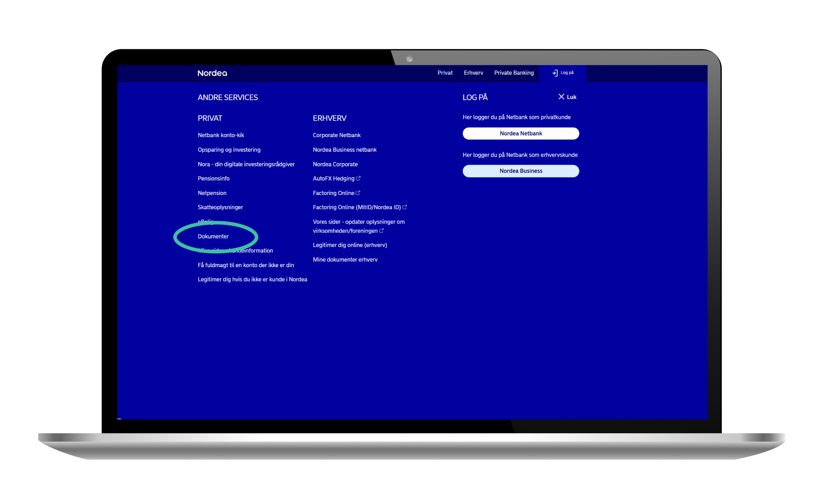Open Opsparing og investering link

coord(229,150)
